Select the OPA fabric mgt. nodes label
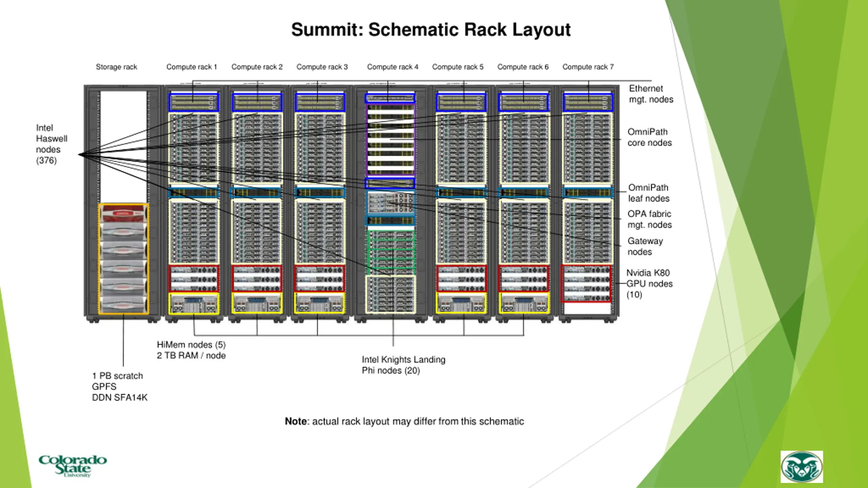The width and height of the screenshot is (868, 488). [x=649, y=219]
